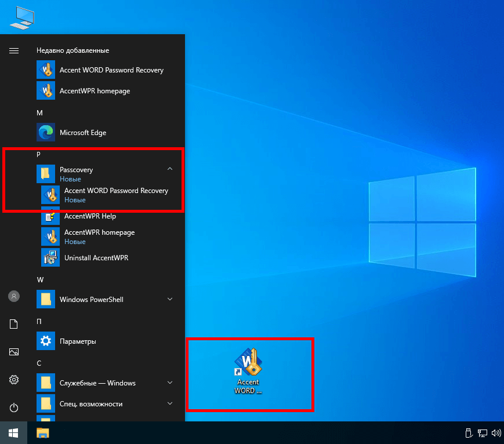Click the Power icon in Start sidebar
Viewport: 504px width, 444px height.
[x=14, y=407]
